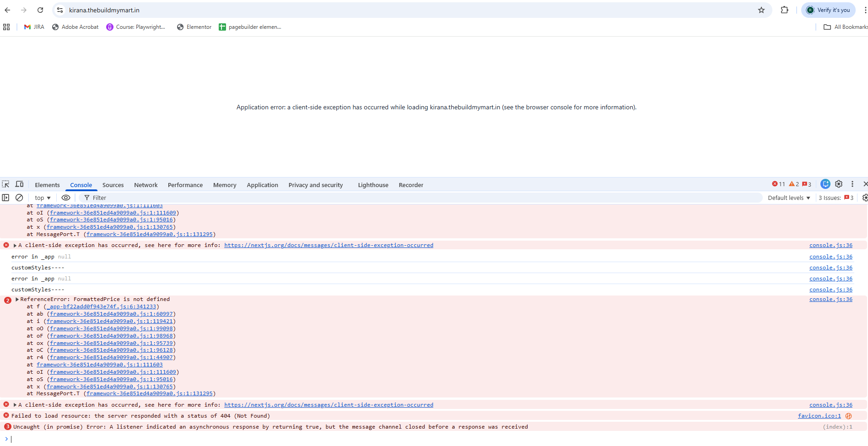
Task: Switch to the Lighthouse tab
Action: click(373, 185)
